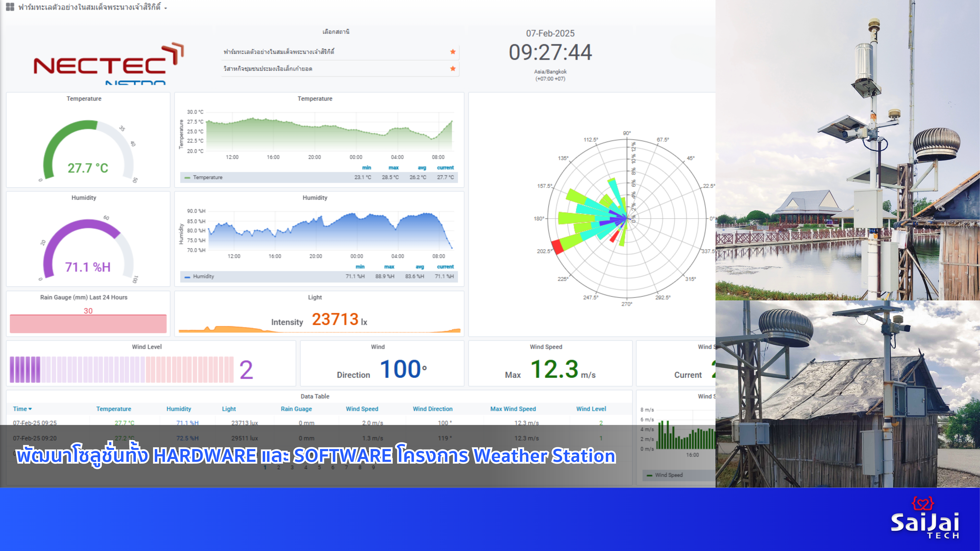Click star icon beside first station link
This screenshot has width=980, height=551.
click(453, 52)
